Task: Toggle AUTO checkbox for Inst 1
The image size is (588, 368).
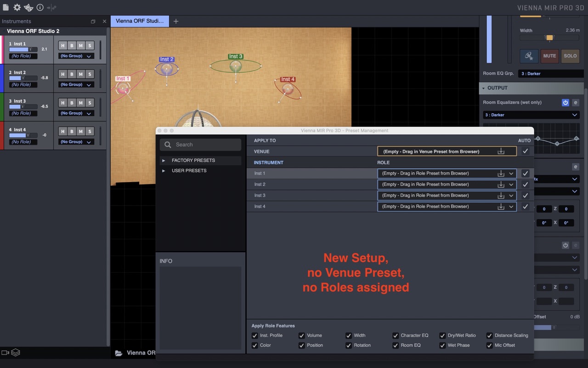Action: tap(526, 173)
